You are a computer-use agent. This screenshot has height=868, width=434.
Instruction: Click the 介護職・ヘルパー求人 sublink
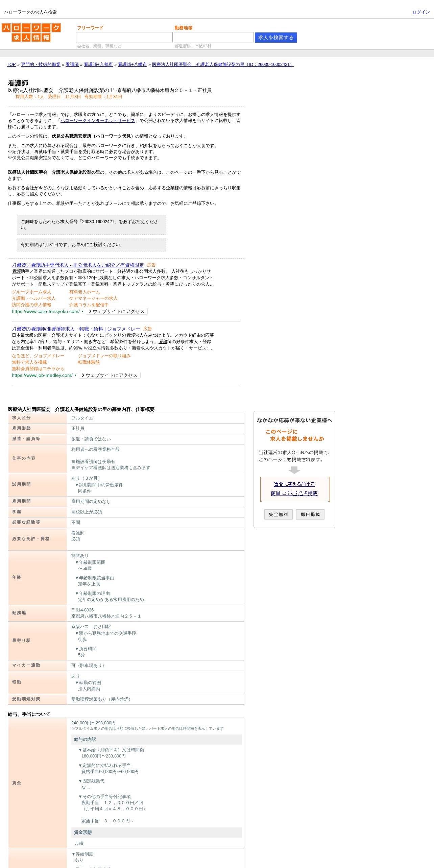(34, 298)
